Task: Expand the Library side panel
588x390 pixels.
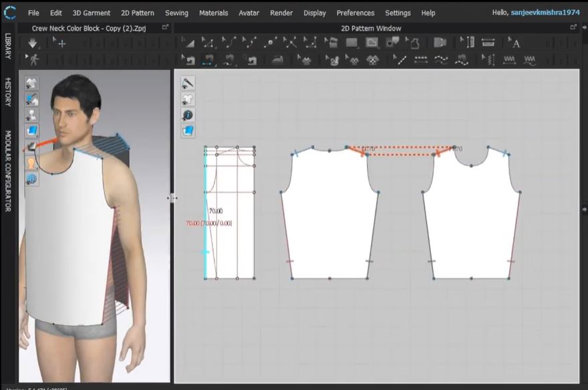Action: [8, 46]
